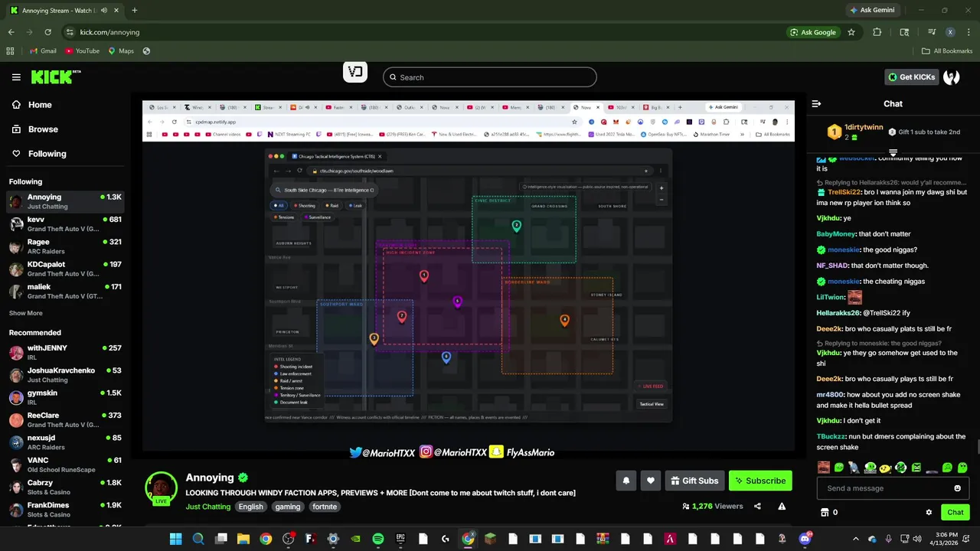
Task: Click the heart follow button
Action: click(650, 481)
